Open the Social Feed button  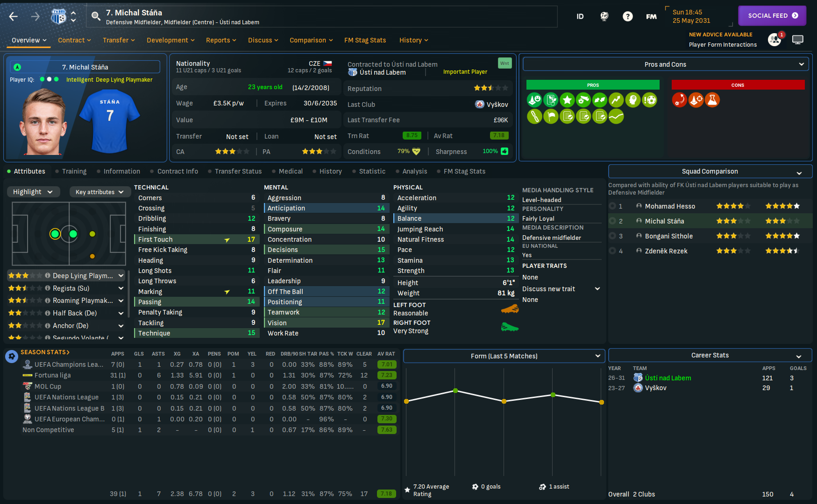[x=772, y=15]
